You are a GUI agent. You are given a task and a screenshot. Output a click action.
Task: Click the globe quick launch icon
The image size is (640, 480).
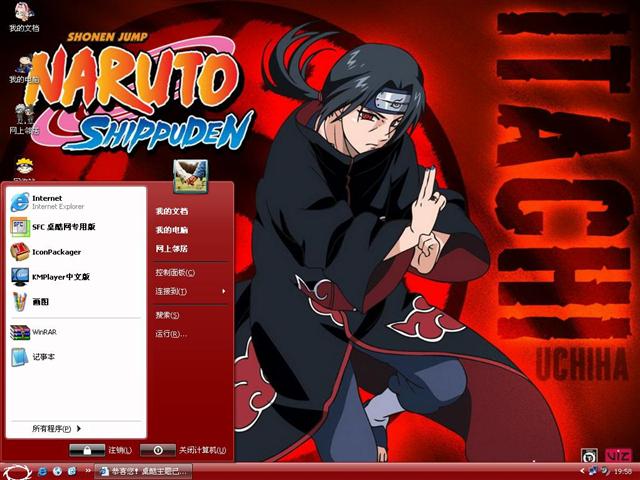(x=57, y=472)
